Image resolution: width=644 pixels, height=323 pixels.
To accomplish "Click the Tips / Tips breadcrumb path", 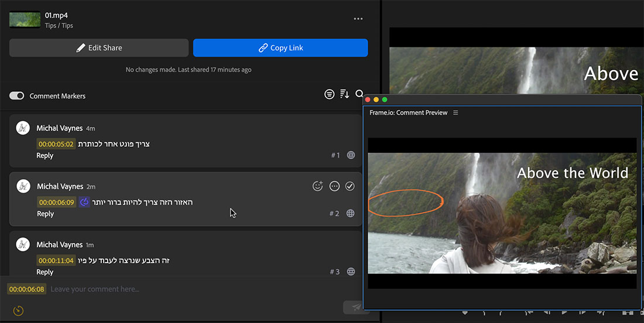I will coord(59,25).
